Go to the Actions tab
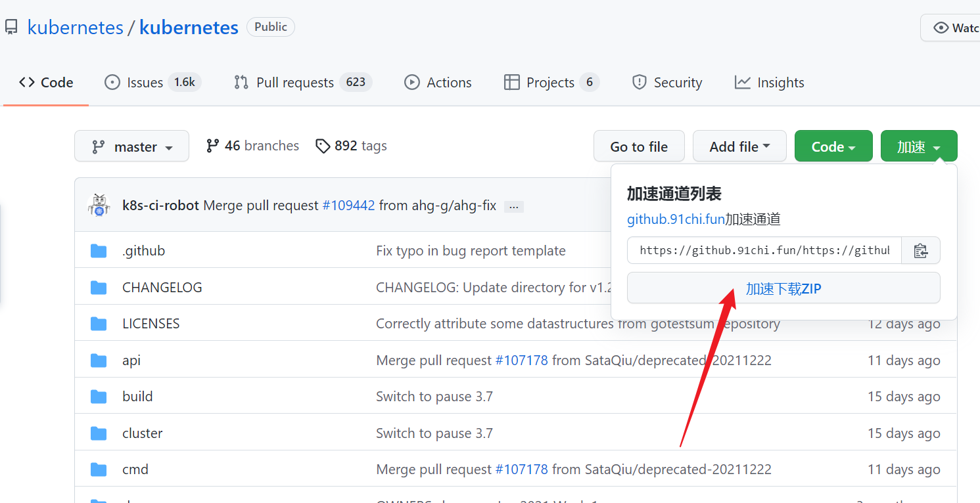This screenshot has width=980, height=503. (x=438, y=83)
